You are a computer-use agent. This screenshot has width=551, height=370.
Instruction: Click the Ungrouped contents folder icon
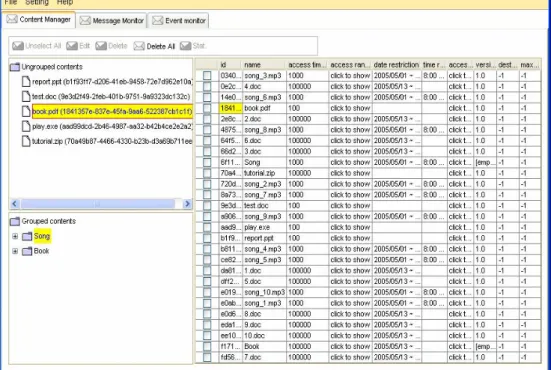point(15,67)
